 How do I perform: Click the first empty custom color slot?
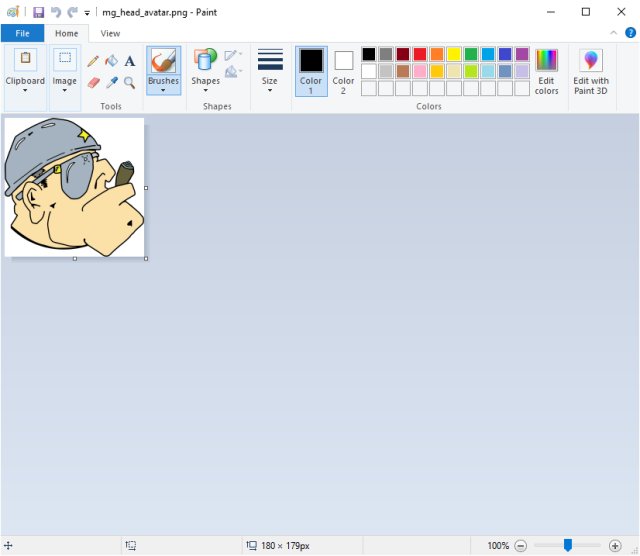coord(369,88)
